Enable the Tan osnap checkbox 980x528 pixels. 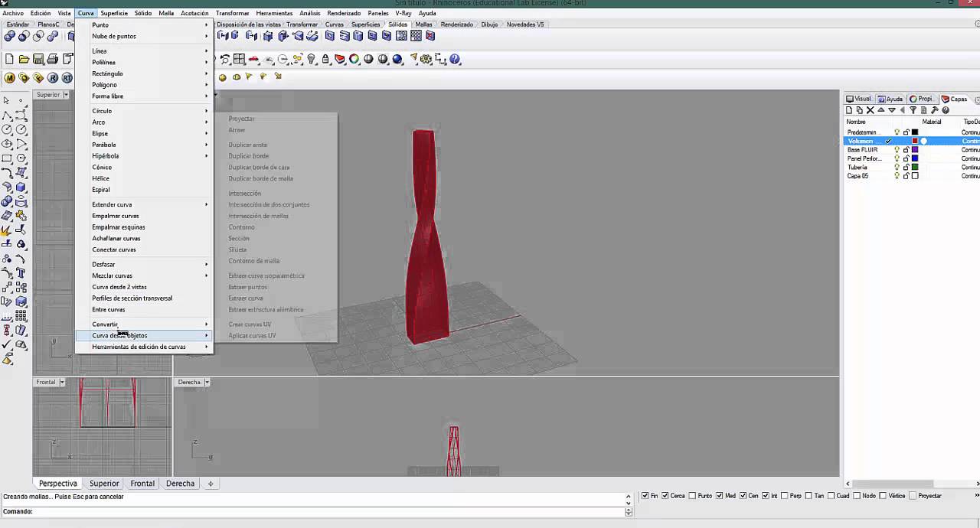(x=810, y=496)
